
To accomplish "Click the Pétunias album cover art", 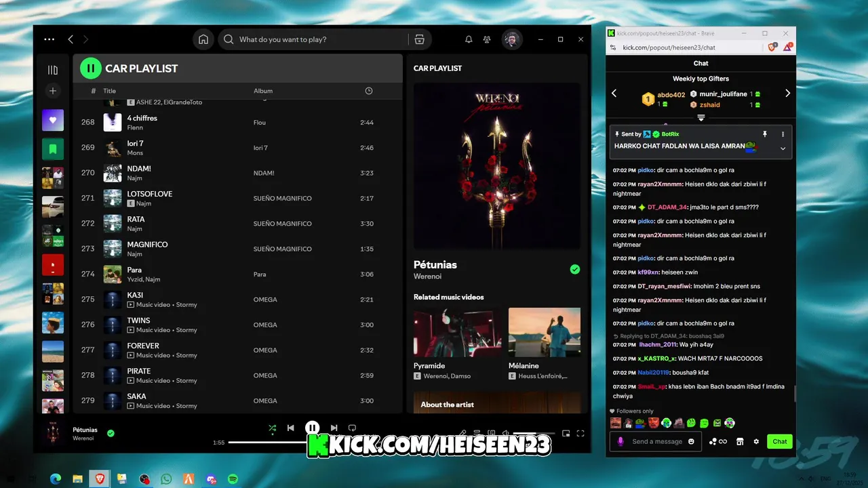I will [497, 166].
